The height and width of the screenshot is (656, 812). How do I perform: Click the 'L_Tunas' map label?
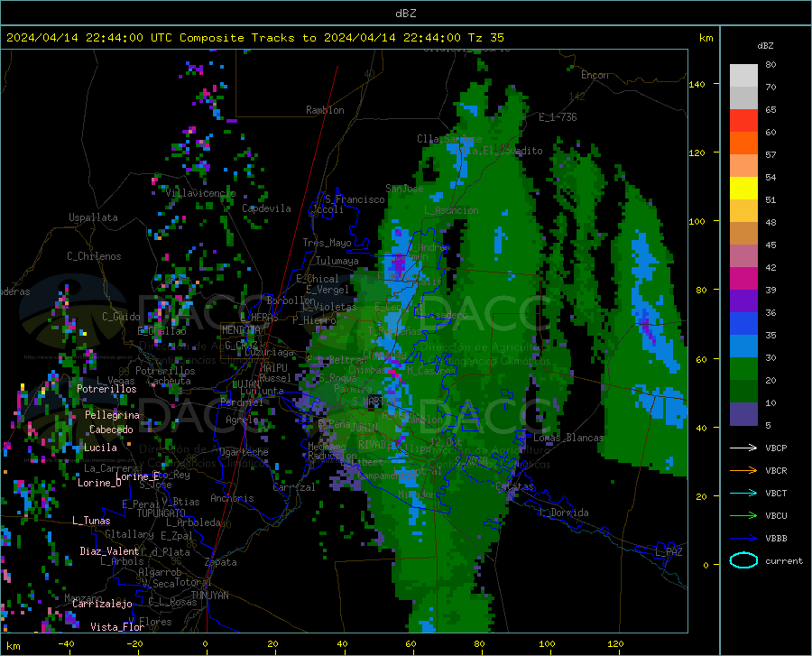[x=91, y=521]
